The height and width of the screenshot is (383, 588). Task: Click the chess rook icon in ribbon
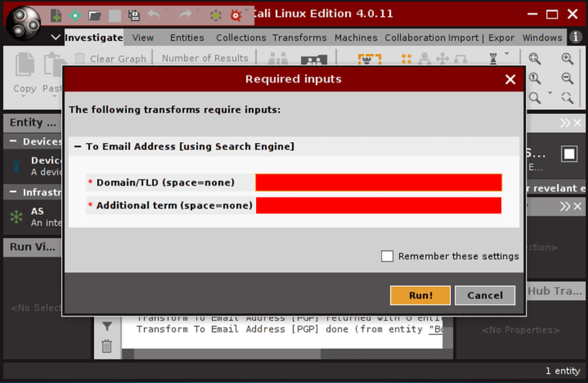click(493, 59)
